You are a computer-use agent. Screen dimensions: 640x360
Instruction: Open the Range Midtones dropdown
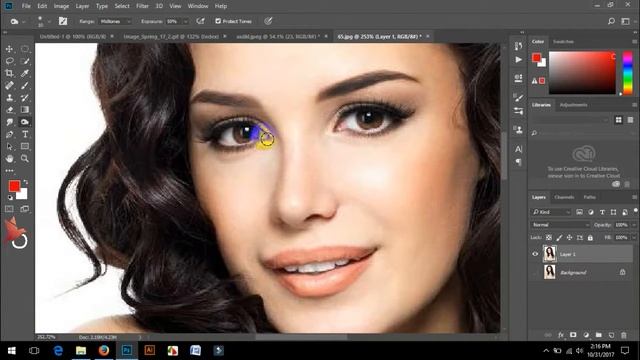tap(116, 21)
